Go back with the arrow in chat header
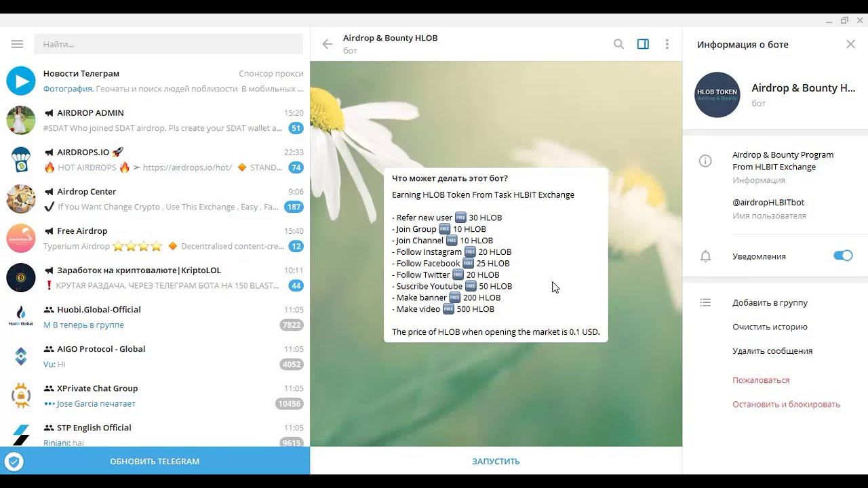 (328, 44)
